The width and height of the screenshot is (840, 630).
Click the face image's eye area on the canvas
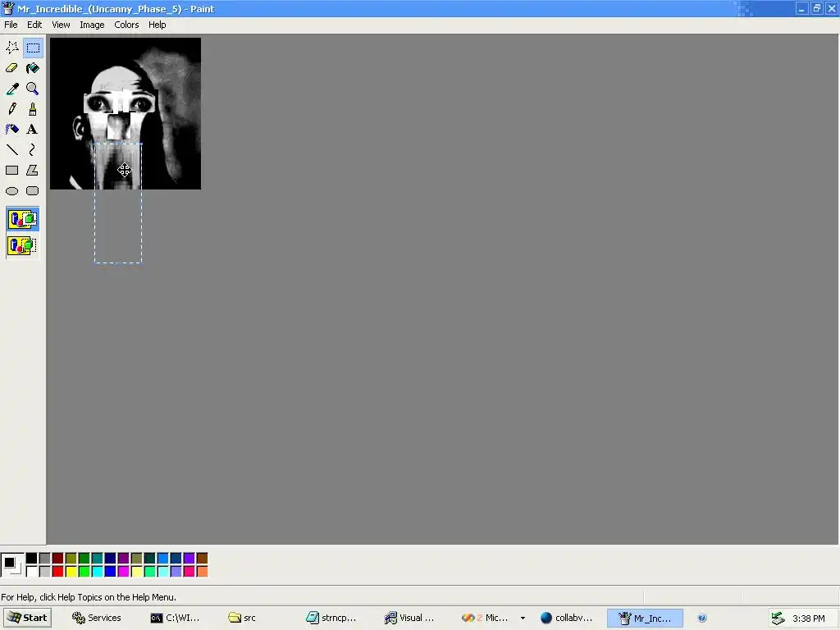point(120,103)
